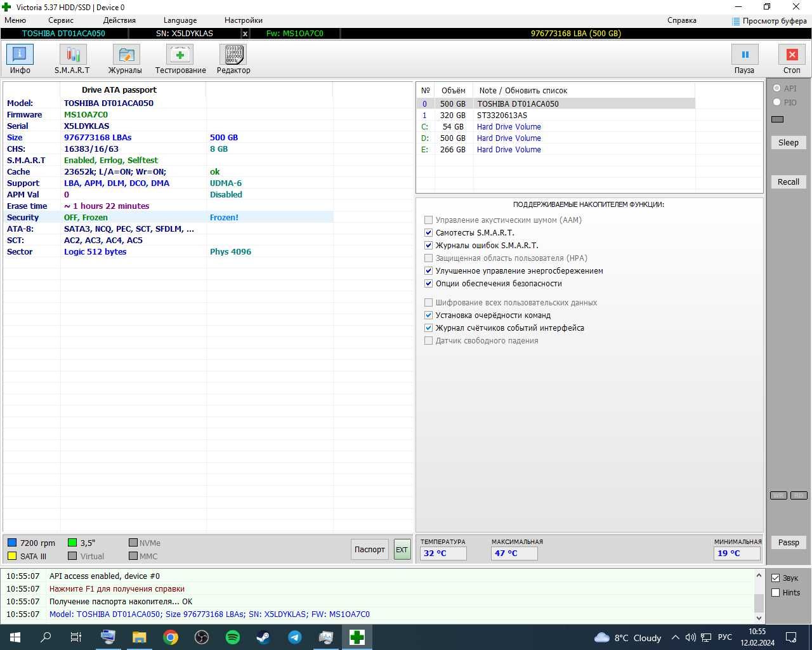The image size is (812, 650).
Task: Select the API radio button
Action: (x=776, y=88)
